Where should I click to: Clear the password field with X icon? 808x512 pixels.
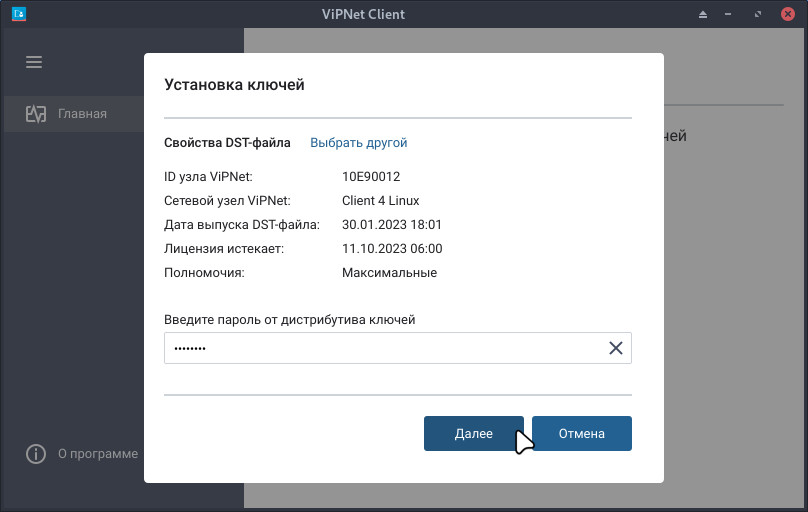pos(616,348)
